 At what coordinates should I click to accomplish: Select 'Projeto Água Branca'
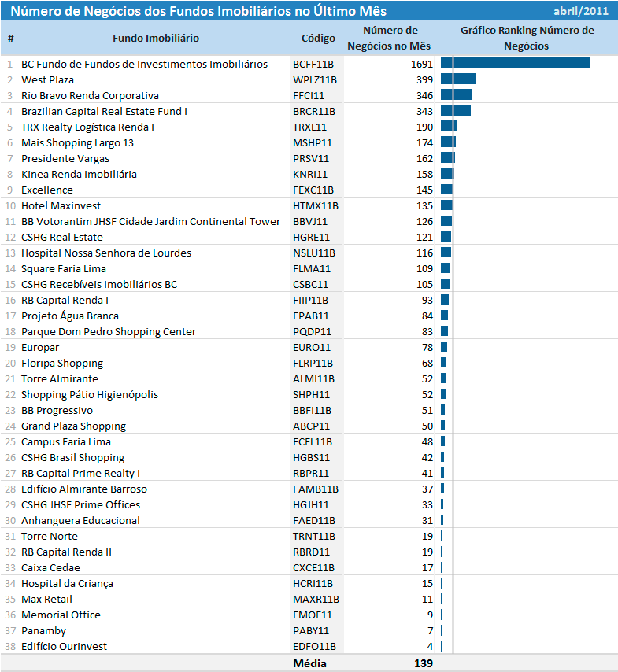[x=70, y=316]
